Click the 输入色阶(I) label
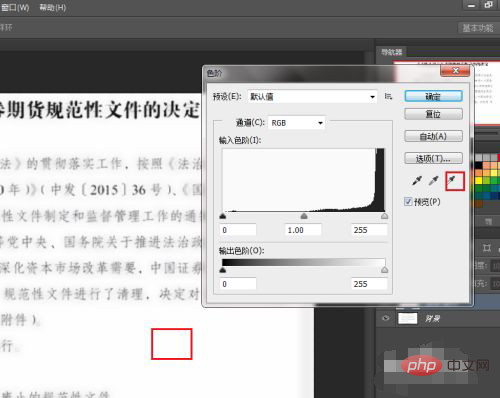Image resolution: width=500 pixels, height=398 pixels. pyautogui.click(x=240, y=140)
